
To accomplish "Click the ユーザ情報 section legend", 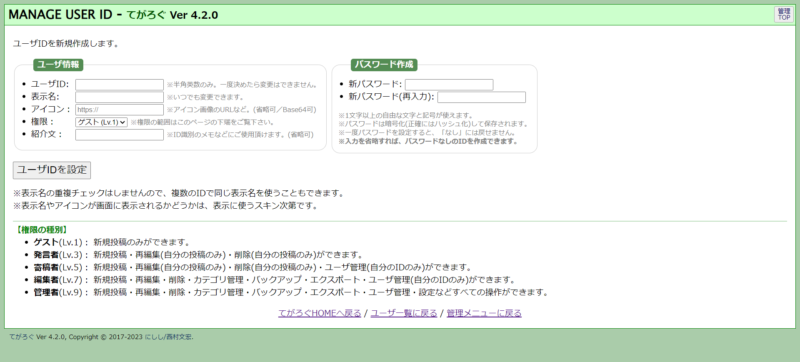I will (x=58, y=65).
